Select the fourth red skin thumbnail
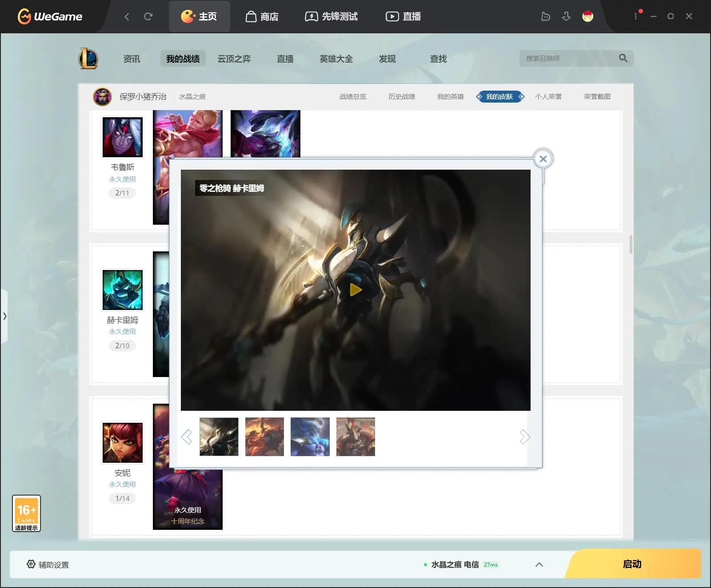The image size is (711, 588). click(x=355, y=437)
